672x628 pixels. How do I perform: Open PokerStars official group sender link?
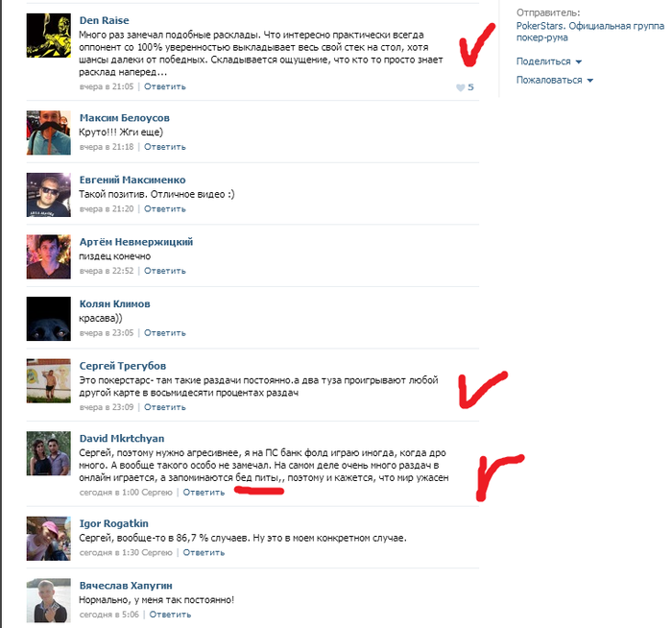[590, 32]
